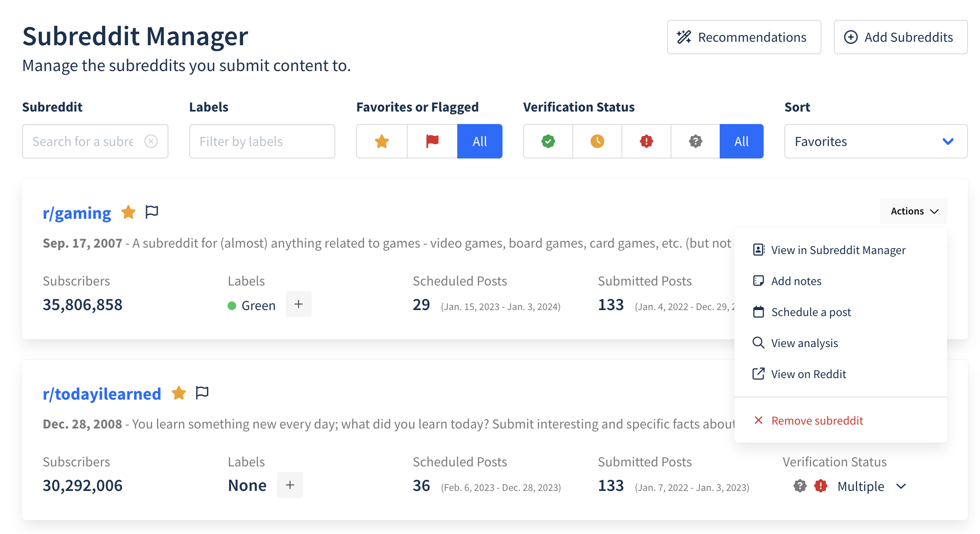Add a label to r/todayilearned

pos(290,485)
